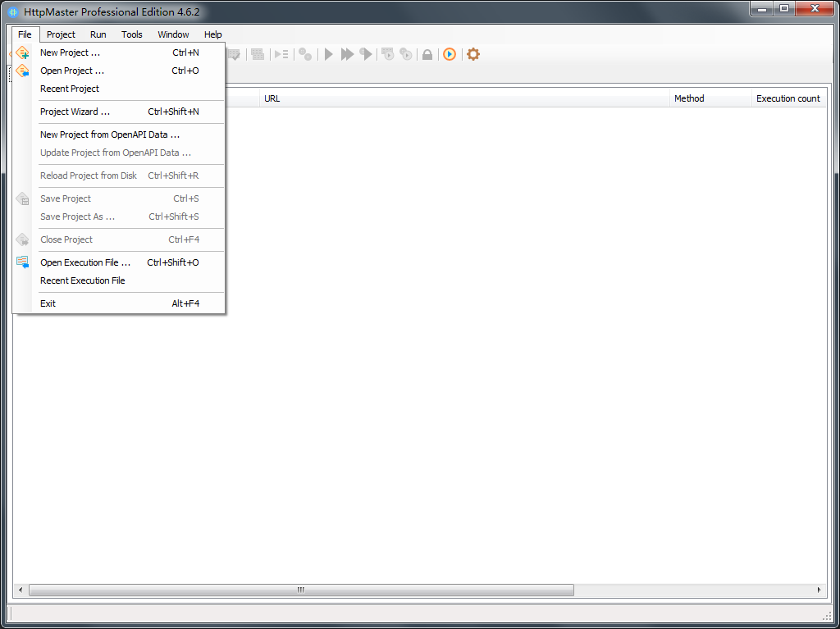Click the Method column header

click(710, 98)
